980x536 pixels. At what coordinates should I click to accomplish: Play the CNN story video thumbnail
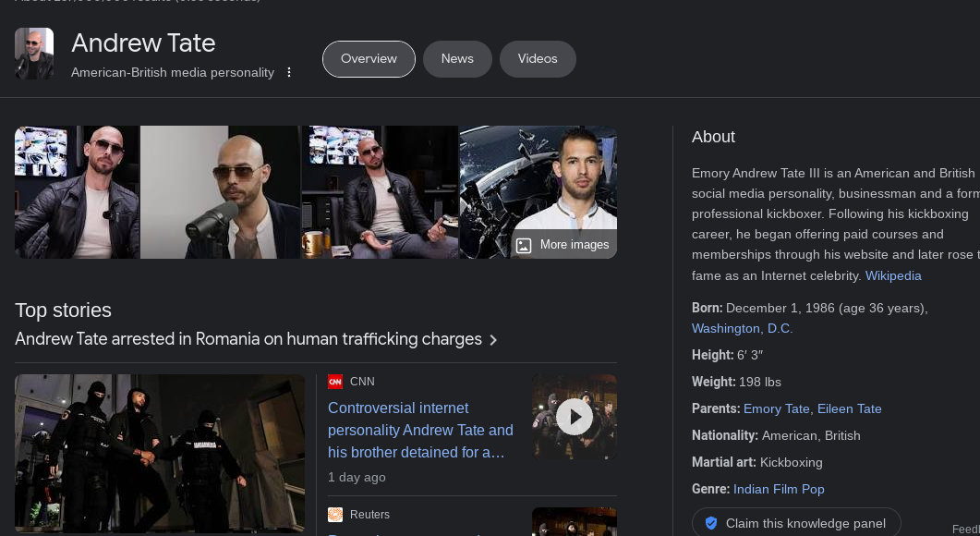pos(575,417)
